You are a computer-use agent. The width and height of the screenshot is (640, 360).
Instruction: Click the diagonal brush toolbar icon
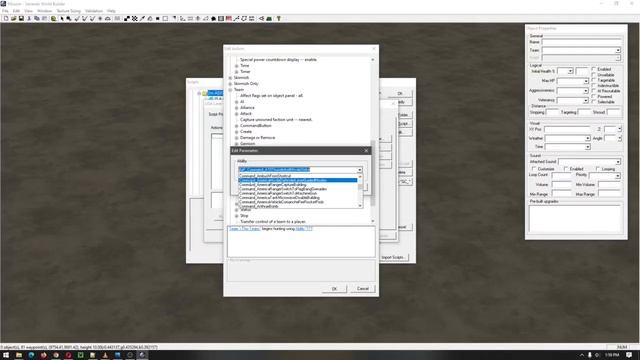142,18
